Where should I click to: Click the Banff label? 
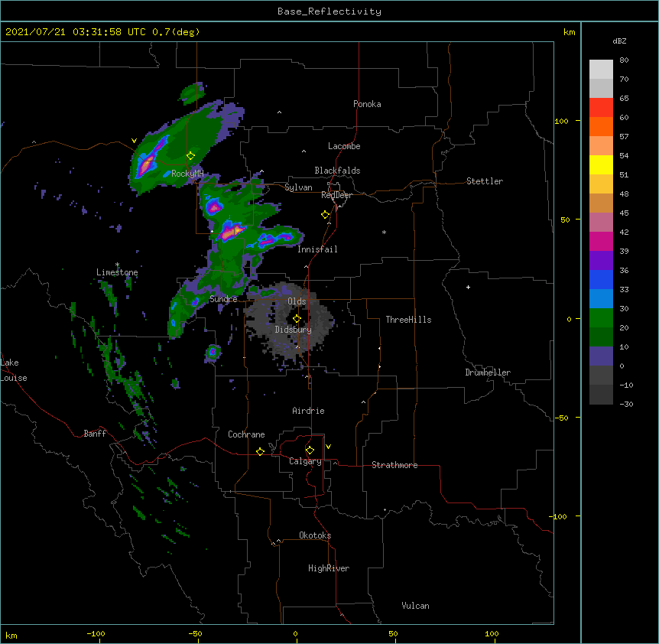(x=95, y=434)
